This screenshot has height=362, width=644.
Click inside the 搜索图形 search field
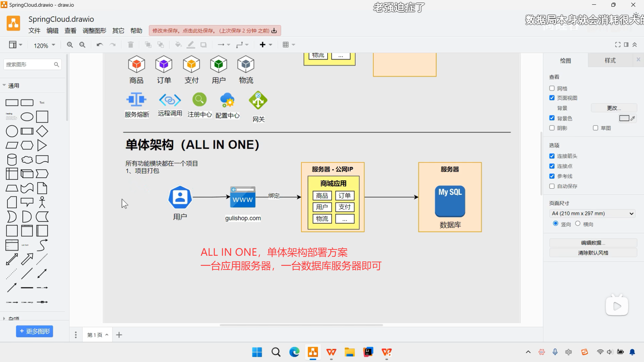coord(29,64)
